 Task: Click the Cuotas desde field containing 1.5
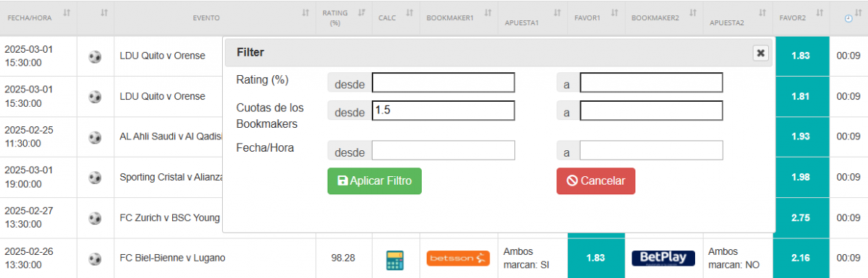point(443,110)
